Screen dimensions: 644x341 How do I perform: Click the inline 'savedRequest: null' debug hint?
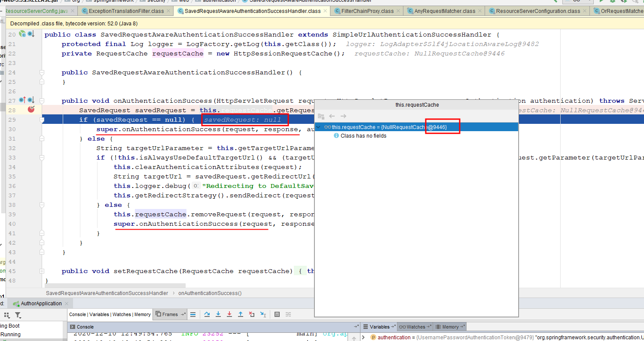(x=242, y=120)
